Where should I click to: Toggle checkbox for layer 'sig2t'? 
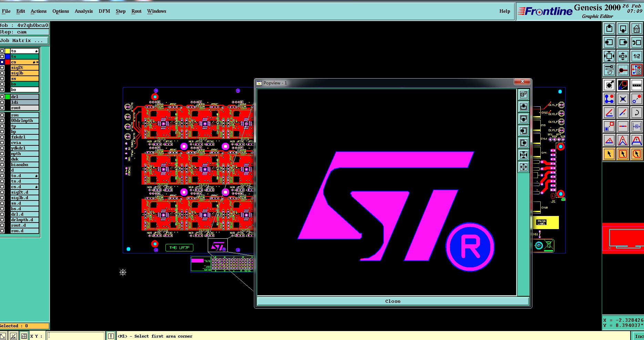pos(2,68)
